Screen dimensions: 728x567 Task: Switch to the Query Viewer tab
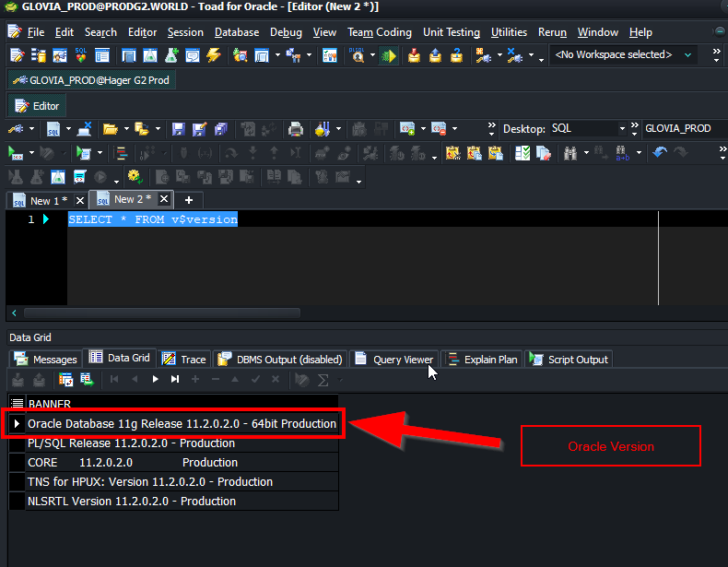point(393,360)
